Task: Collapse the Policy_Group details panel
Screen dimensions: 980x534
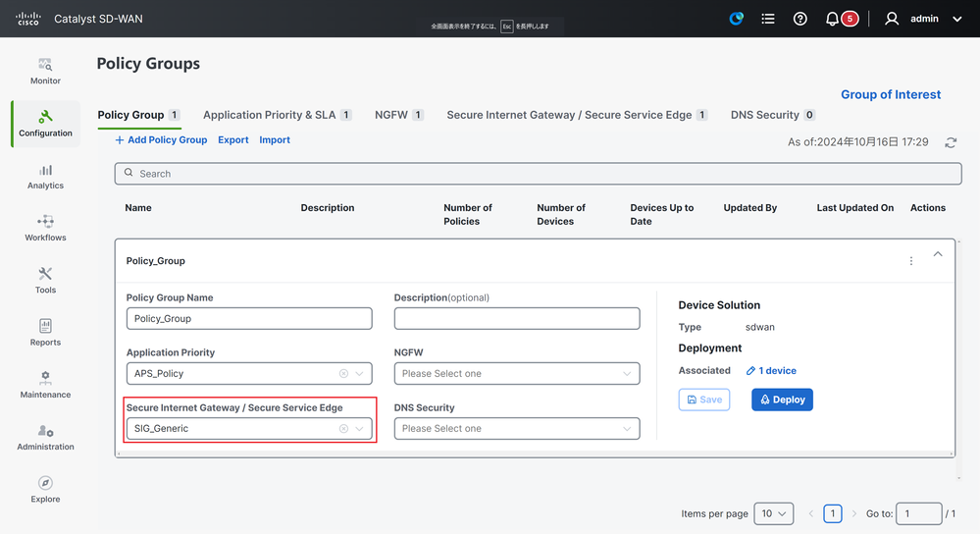Action: click(x=938, y=254)
